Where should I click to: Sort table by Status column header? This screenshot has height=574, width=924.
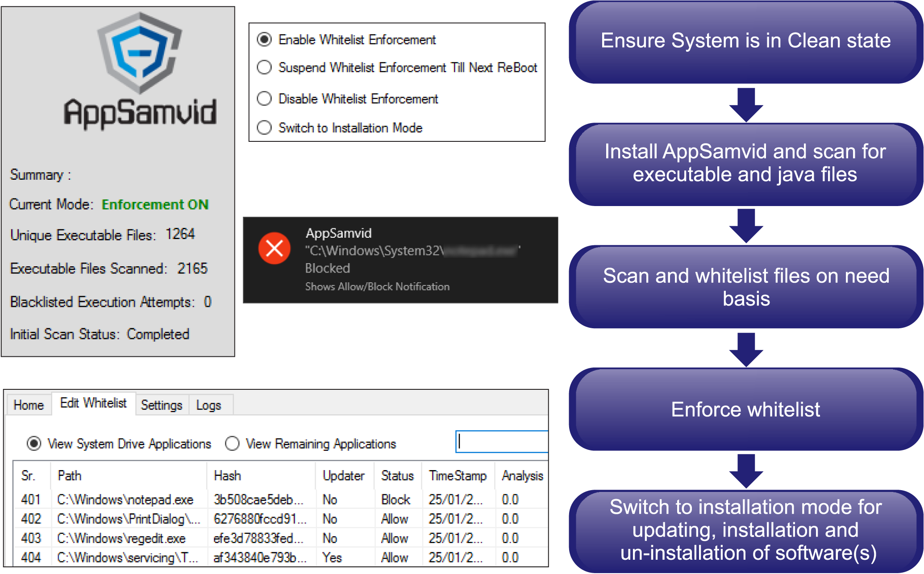(397, 476)
